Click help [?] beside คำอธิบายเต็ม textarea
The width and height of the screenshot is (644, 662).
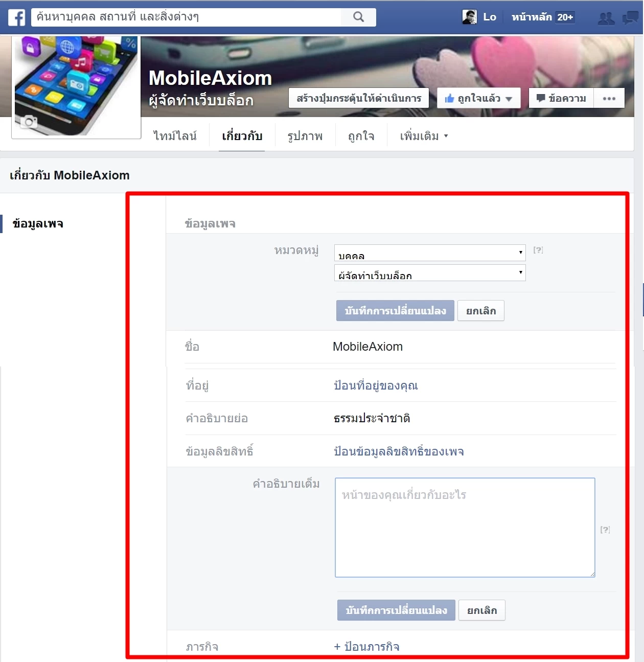click(605, 530)
